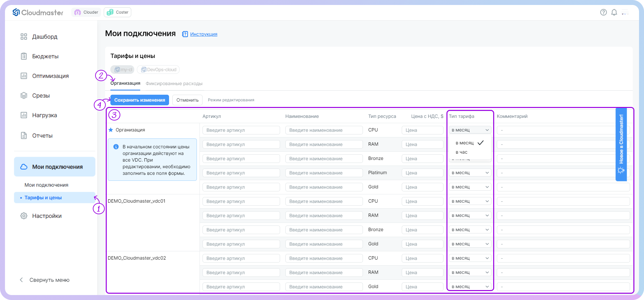Click Сохранить изменения button

click(x=140, y=100)
